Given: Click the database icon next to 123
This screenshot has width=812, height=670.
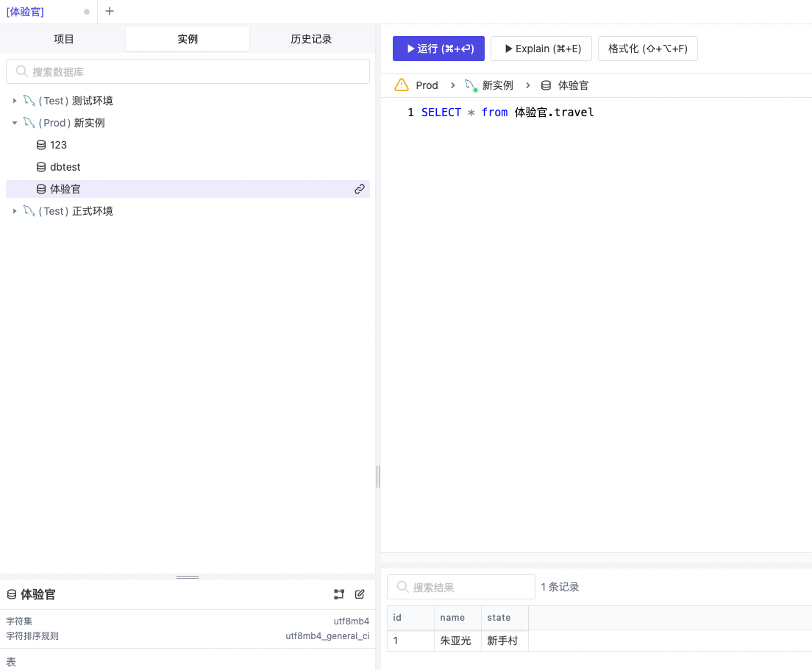Looking at the screenshot, I should pos(41,145).
